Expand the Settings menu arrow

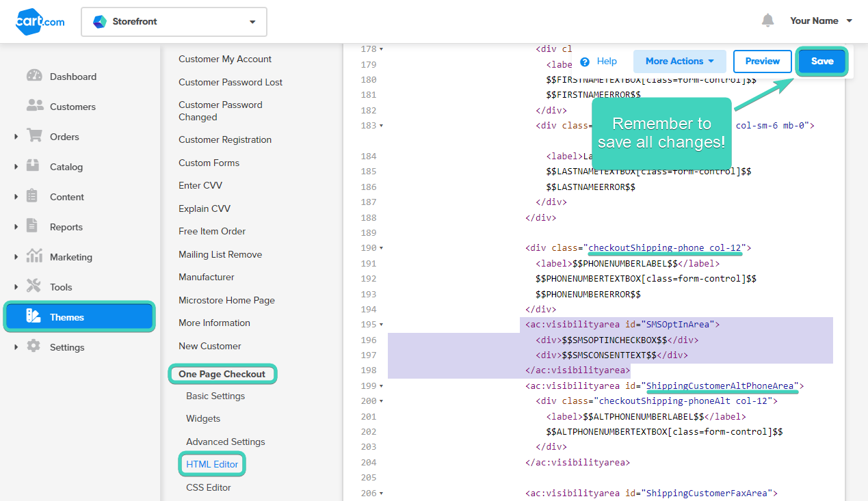point(16,347)
